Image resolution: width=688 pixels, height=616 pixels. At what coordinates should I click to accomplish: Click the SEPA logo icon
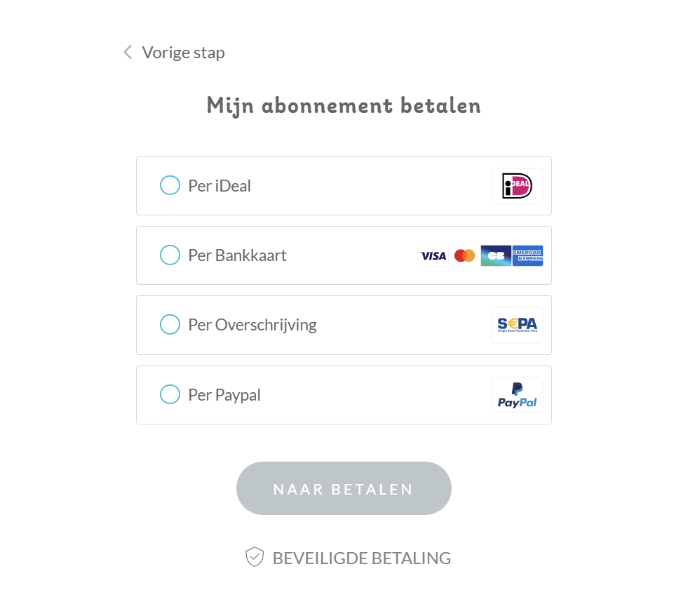click(517, 325)
